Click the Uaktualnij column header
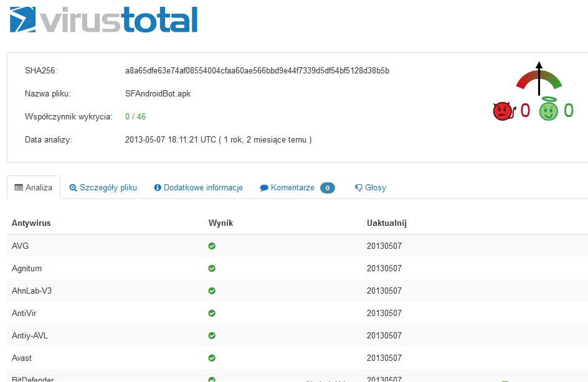This screenshot has height=382, width=588. click(387, 223)
